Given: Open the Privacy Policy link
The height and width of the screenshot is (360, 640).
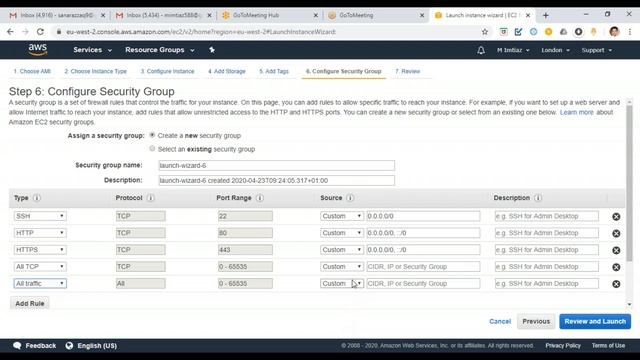Looking at the screenshot, I should pos(563,346).
